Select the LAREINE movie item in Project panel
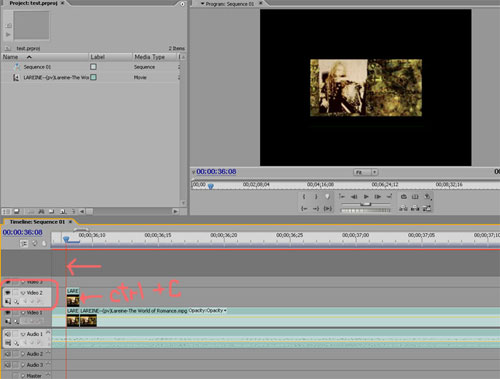 56,77
